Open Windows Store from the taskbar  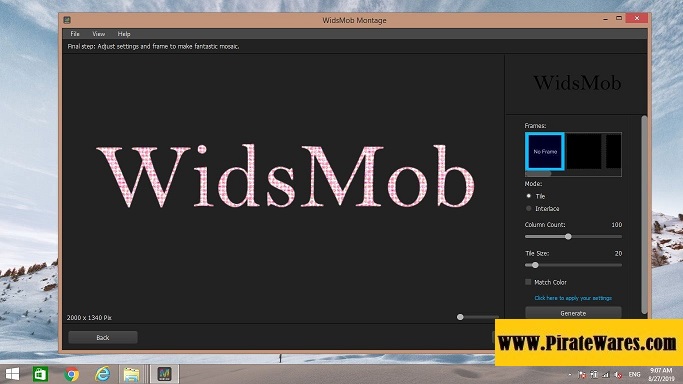click(x=41, y=374)
